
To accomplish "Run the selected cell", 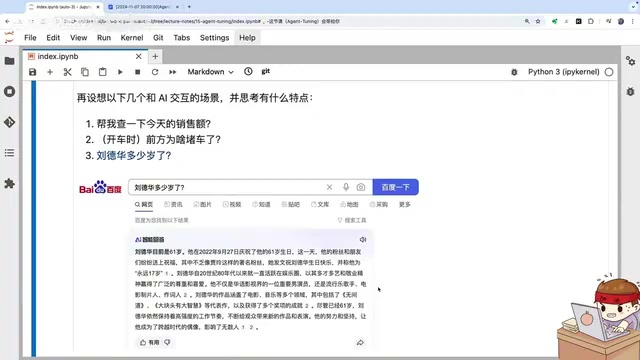I will (120, 72).
